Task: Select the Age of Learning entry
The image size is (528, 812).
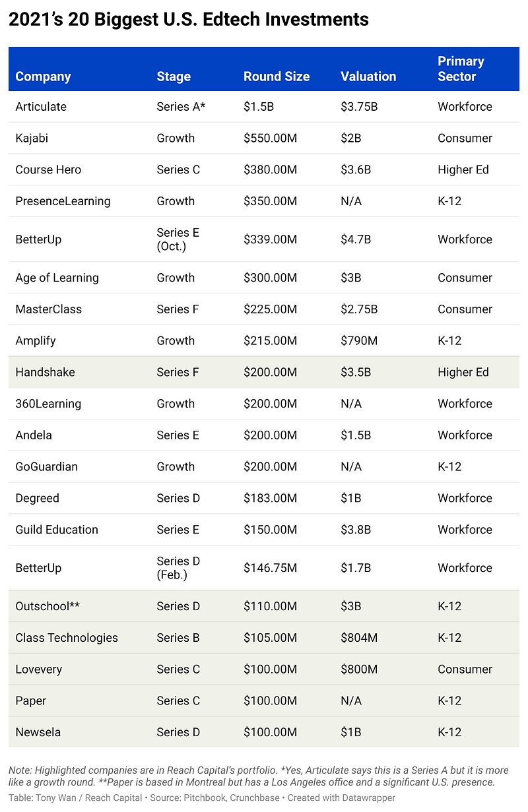Action: tap(57, 278)
